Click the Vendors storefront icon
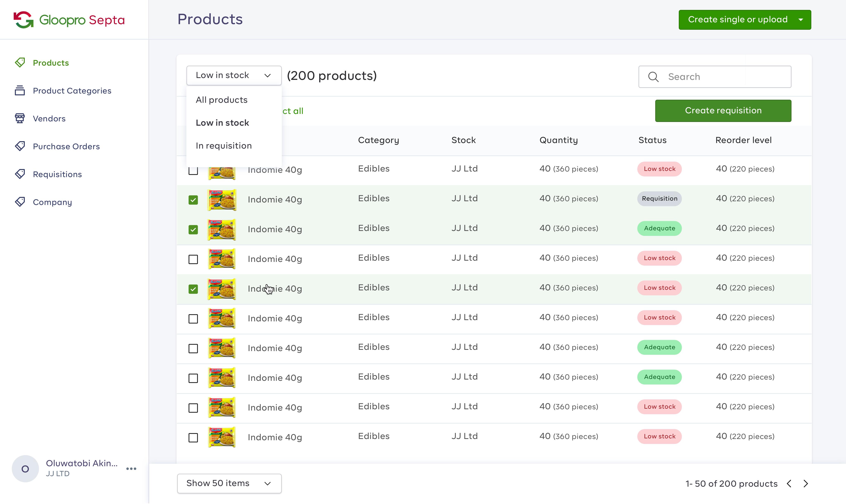Screen dimensions: 846x504 tap(20, 118)
